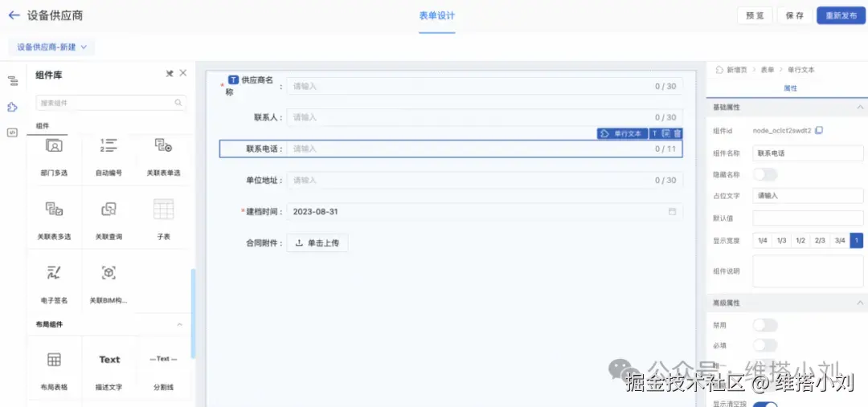Pick the 描述文字 Text component

point(109,369)
